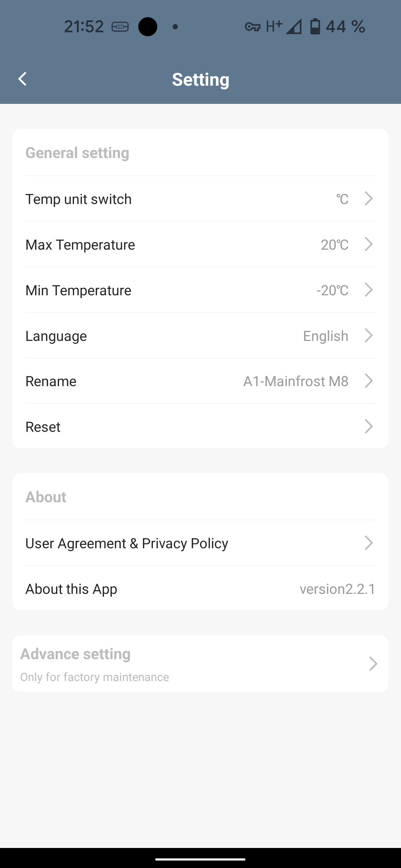Tap the arrow next to Rename
The image size is (401, 868).
[x=368, y=381]
